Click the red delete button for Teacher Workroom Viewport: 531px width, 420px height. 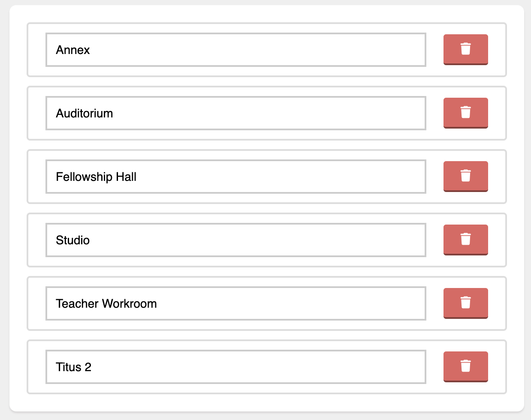click(465, 303)
